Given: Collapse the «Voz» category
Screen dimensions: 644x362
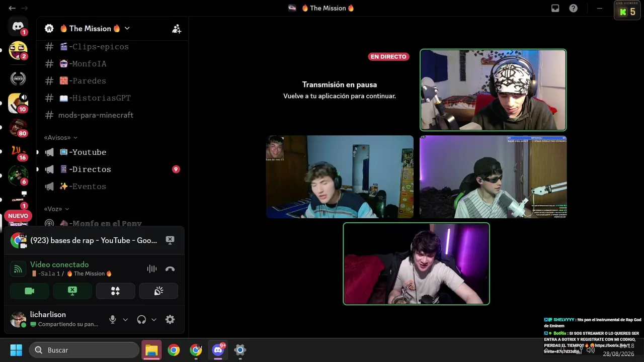Looking at the screenshot, I should click(x=56, y=209).
